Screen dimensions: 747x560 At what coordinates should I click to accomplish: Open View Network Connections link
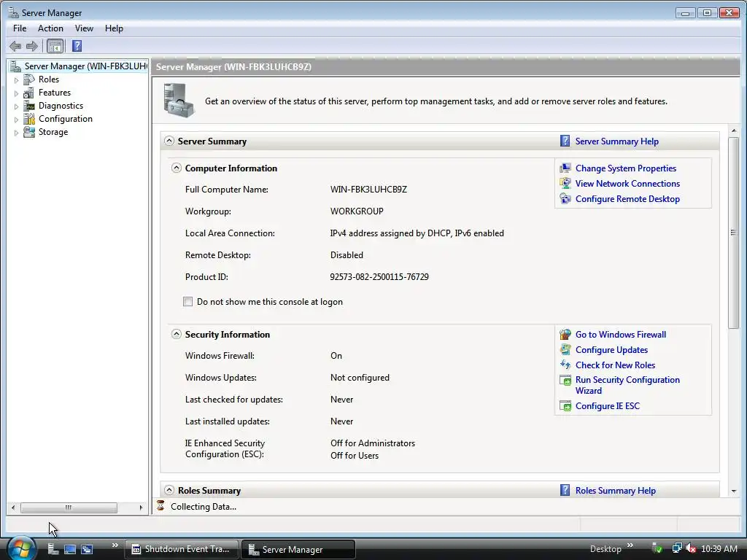click(x=627, y=183)
